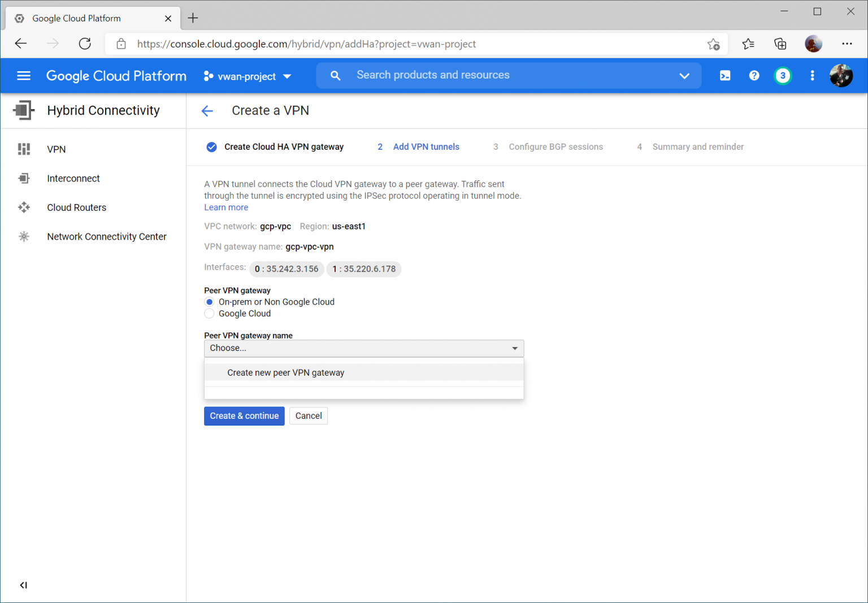Image resolution: width=868 pixels, height=603 pixels.
Task: Go back using the blue back arrow
Action: point(207,111)
